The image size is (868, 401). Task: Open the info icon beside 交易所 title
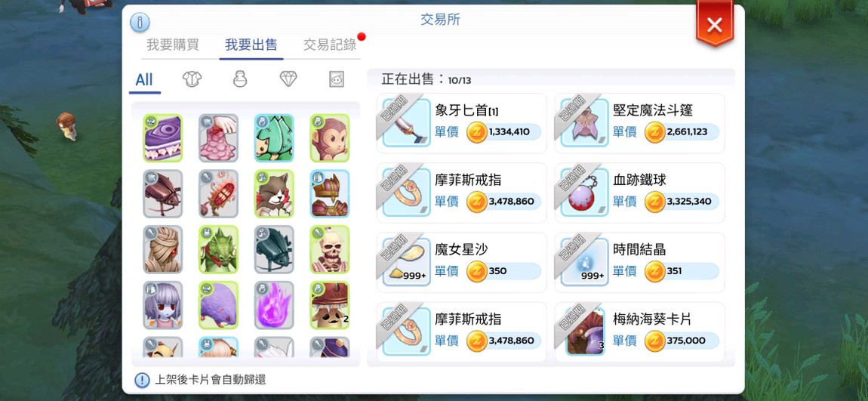[x=140, y=23]
